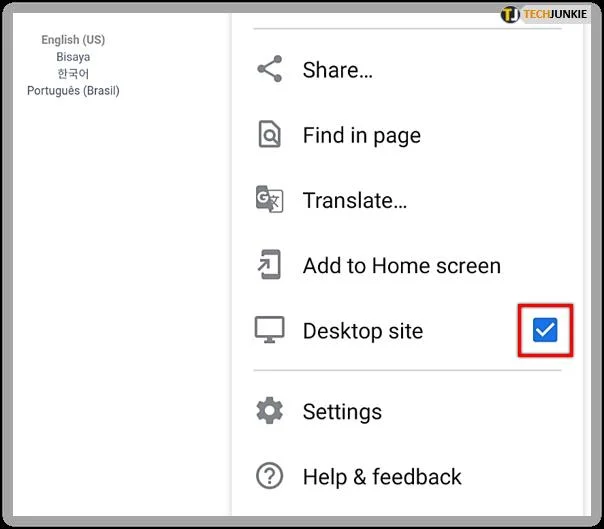Switch language to Bisaya
Image resolution: width=604 pixels, height=529 pixels.
tap(73, 57)
